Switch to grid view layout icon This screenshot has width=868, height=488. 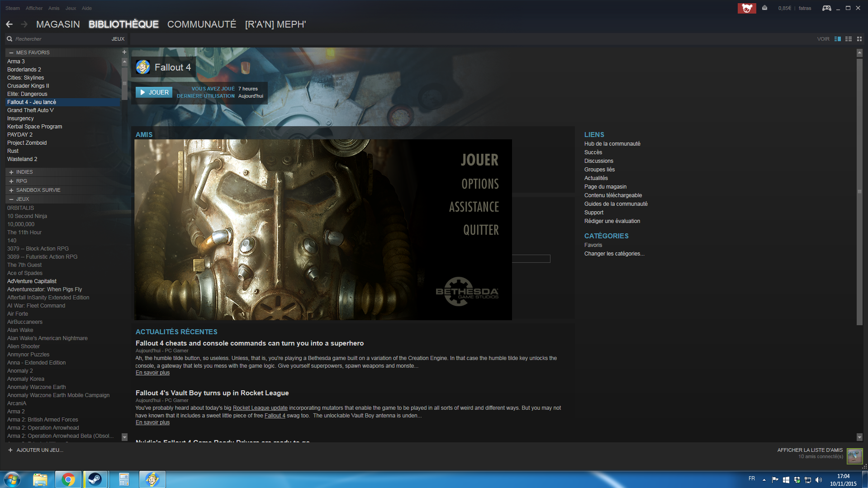coord(859,39)
